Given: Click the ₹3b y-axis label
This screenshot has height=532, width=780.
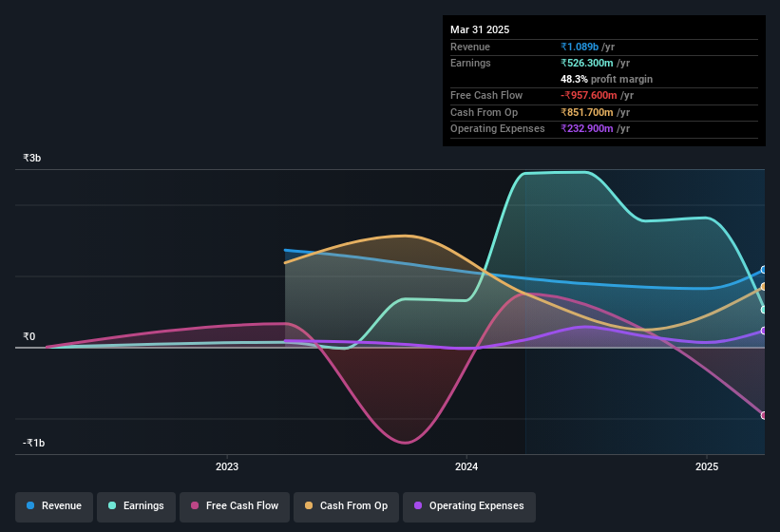Looking at the screenshot, I should click(32, 158).
